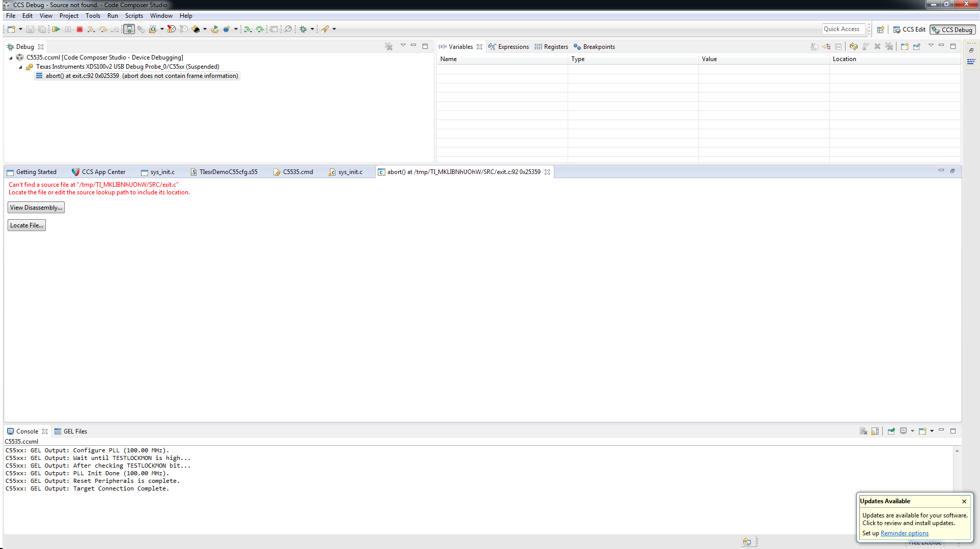The image size is (980, 549).
Task: Open the Project menu
Action: [69, 16]
